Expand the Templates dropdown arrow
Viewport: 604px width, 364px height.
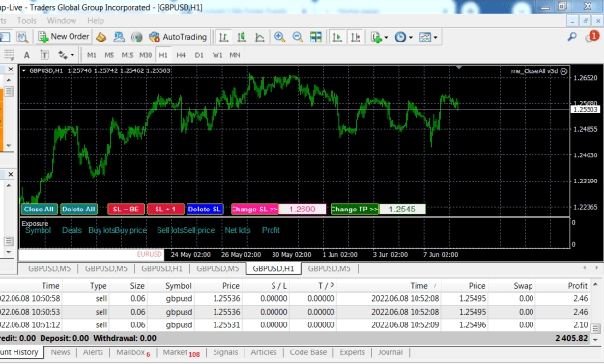[435, 38]
